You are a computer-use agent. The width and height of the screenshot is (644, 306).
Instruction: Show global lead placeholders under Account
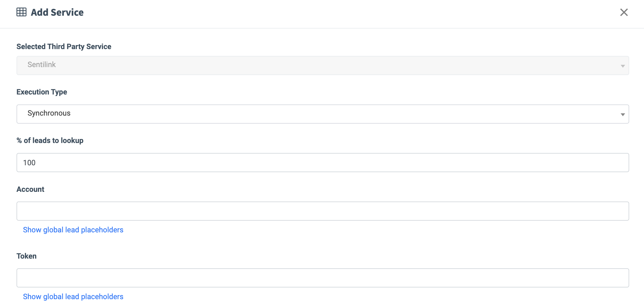click(73, 230)
